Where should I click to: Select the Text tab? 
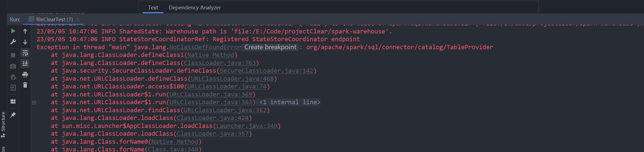[x=153, y=7]
